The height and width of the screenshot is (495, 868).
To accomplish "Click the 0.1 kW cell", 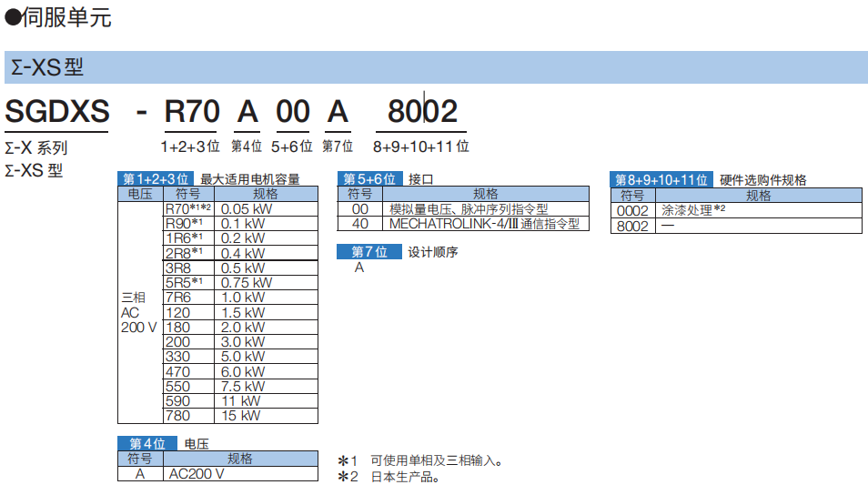I will pos(267,224).
